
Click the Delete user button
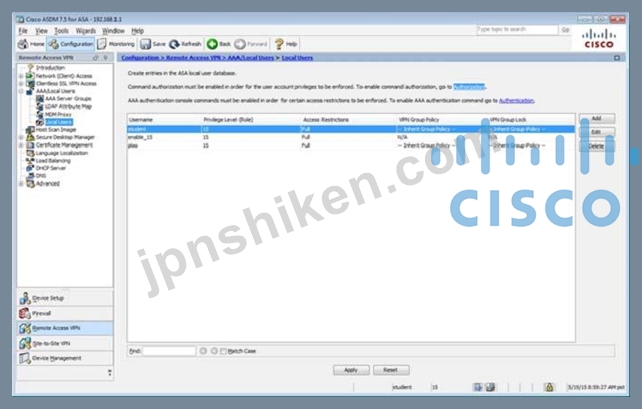pos(597,146)
